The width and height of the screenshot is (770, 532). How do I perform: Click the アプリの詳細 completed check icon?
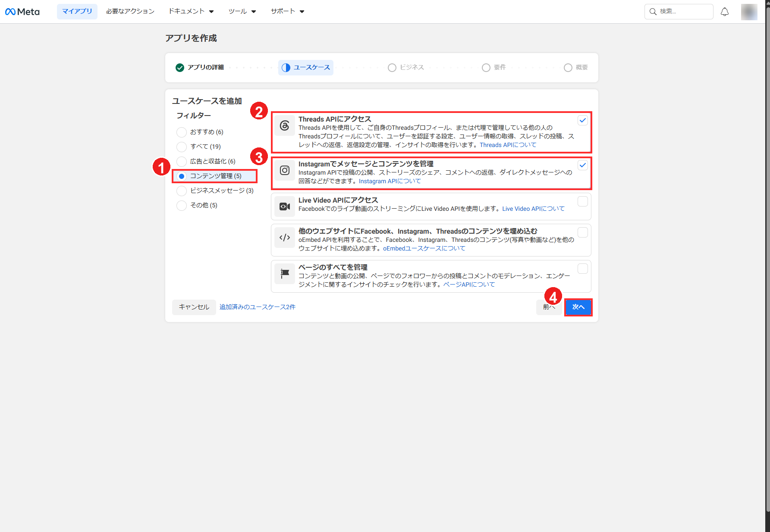180,68
